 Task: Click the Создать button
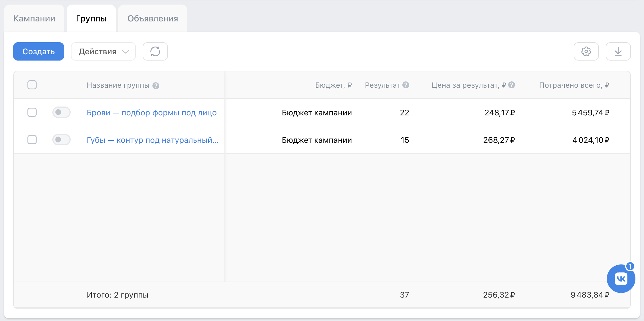(39, 51)
